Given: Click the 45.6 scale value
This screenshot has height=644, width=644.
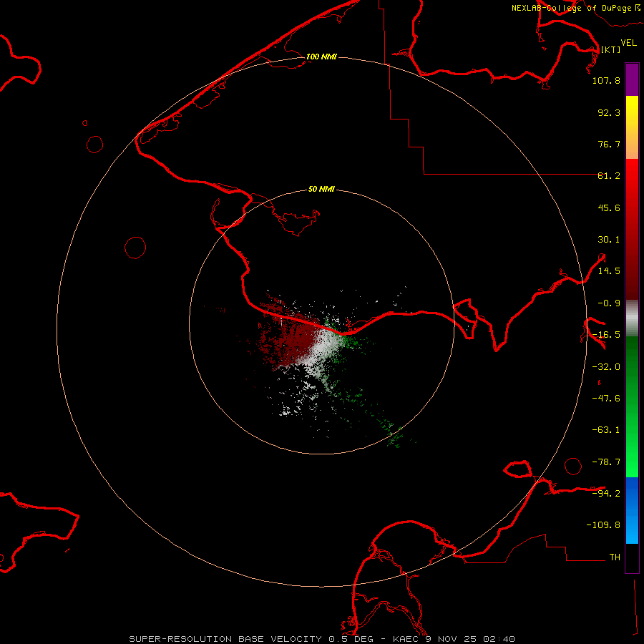Looking at the screenshot, I should (609, 208).
